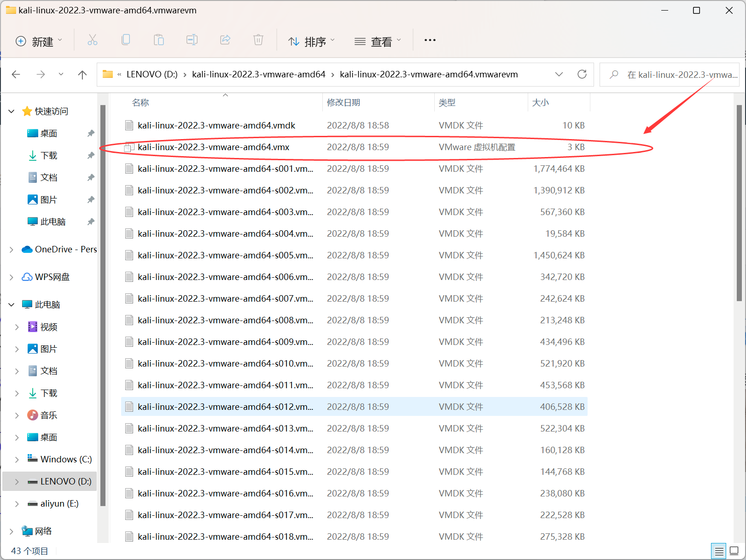Click the Copy icon in toolbar
The height and width of the screenshot is (560, 746).
pyautogui.click(x=126, y=40)
